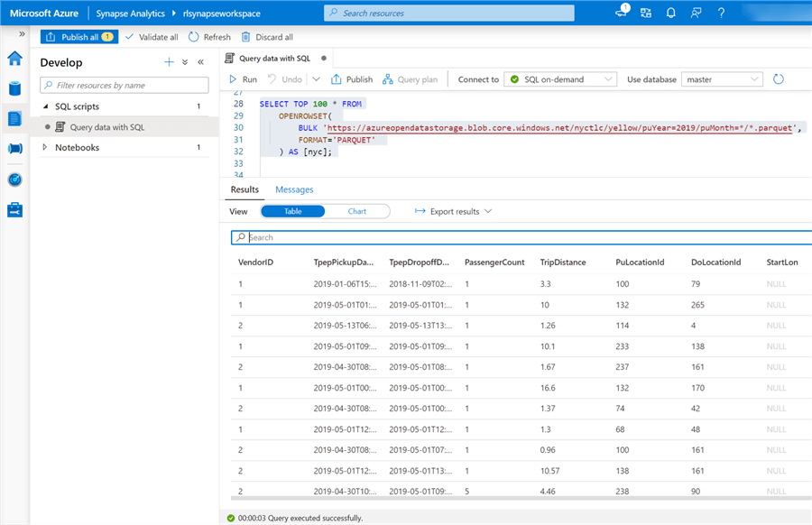The height and width of the screenshot is (525, 812).
Task: Switch to the Messages tab
Action: 294,189
